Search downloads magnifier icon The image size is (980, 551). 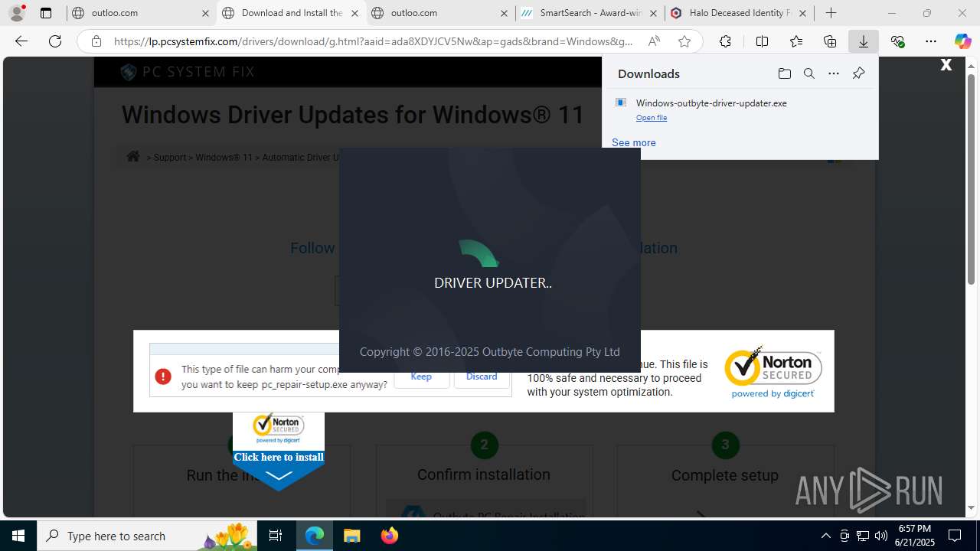pyautogui.click(x=808, y=73)
